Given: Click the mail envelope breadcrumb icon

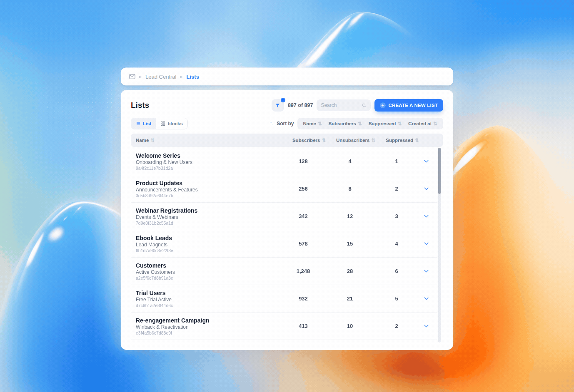Looking at the screenshot, I should pyautogui.click(x=132, y=77).
